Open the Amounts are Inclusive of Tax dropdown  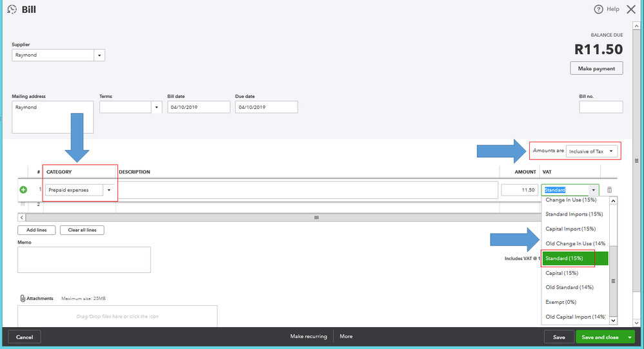coord(610,151)
